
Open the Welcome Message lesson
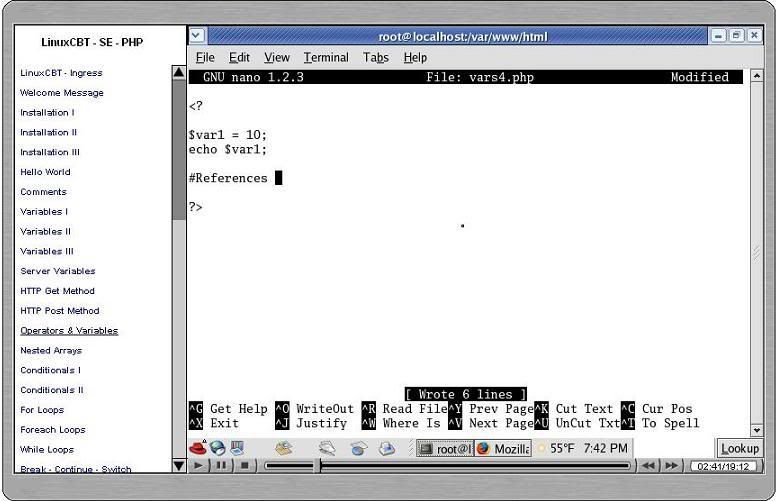pos(62,93)
